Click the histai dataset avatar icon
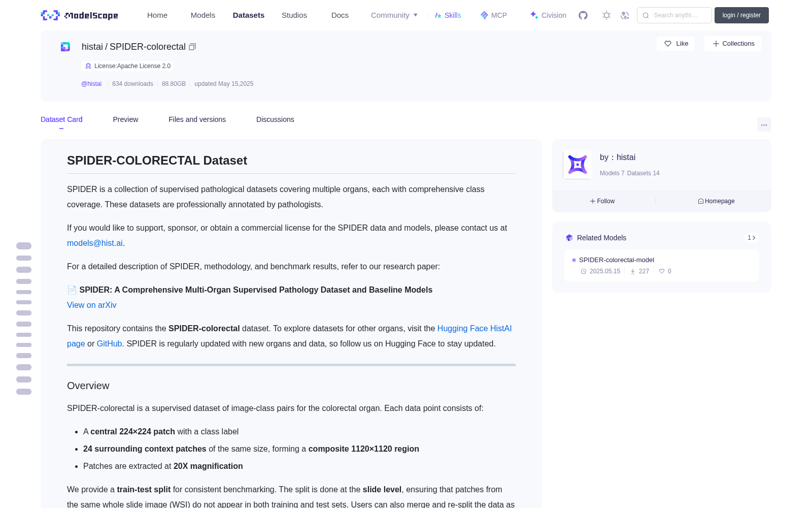The width and height of the screenshot is (812, 508). tap(65, 47)
